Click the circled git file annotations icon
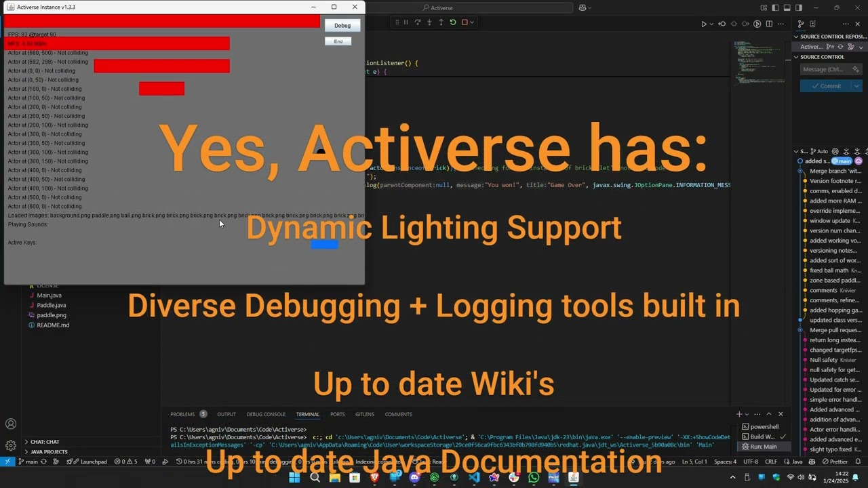The width and height of the screenshot is (868, 488). 757,24
